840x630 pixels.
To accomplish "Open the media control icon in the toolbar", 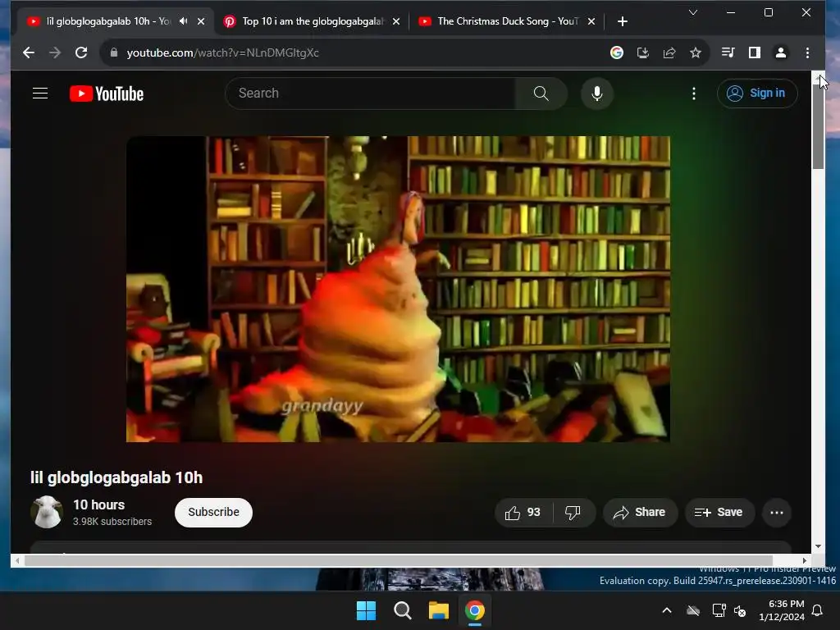I will point(728,52).
